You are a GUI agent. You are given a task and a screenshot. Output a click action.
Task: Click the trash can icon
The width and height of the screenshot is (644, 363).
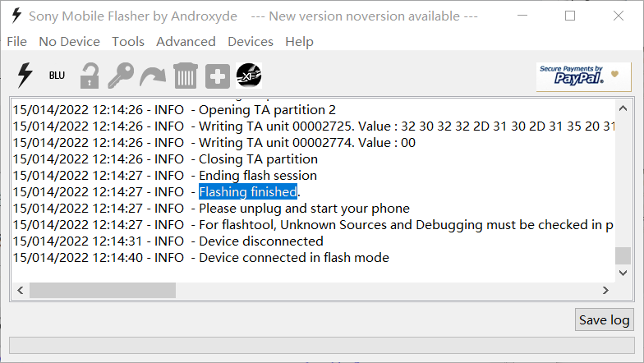click(x=185, y=76)
